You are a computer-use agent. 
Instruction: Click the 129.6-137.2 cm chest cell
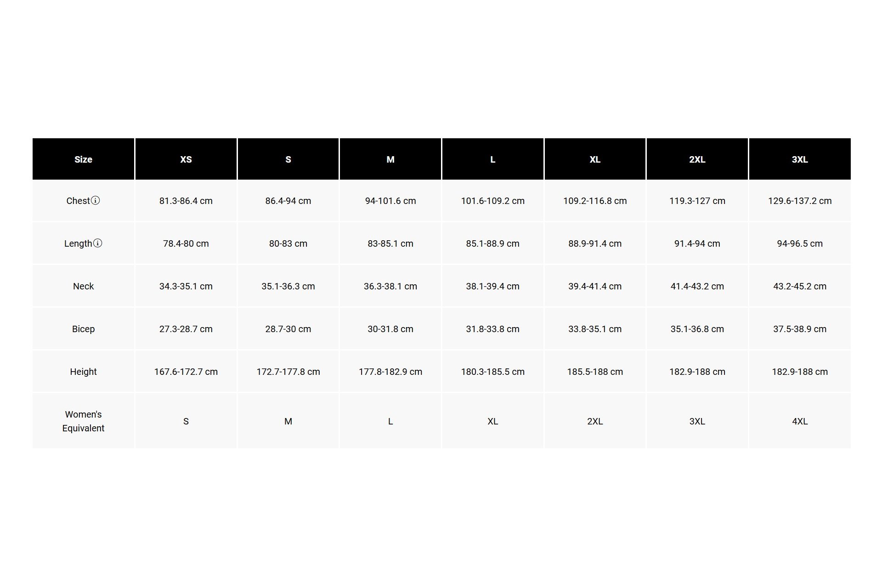(800, 201)
